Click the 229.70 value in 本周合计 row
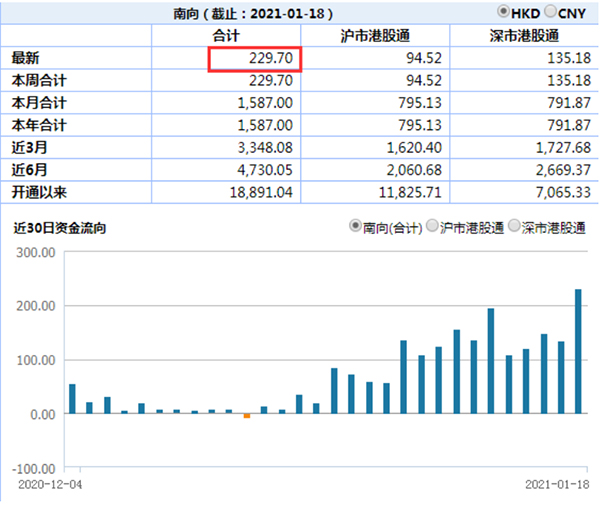The width and height of the screenshot is (600, 506). (271, 80)
